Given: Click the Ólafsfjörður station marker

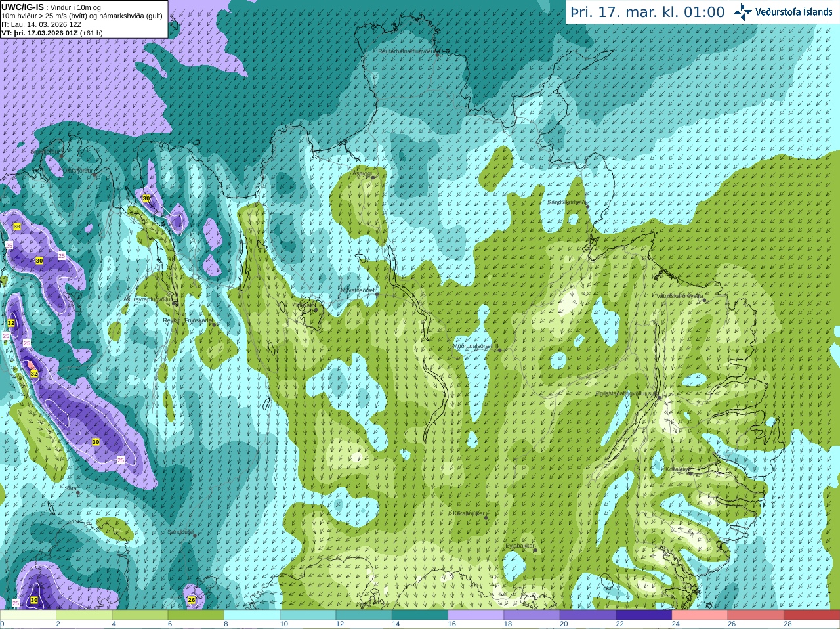Looking at the screenshot, I should pyautogui.click(x=94, y=175).
